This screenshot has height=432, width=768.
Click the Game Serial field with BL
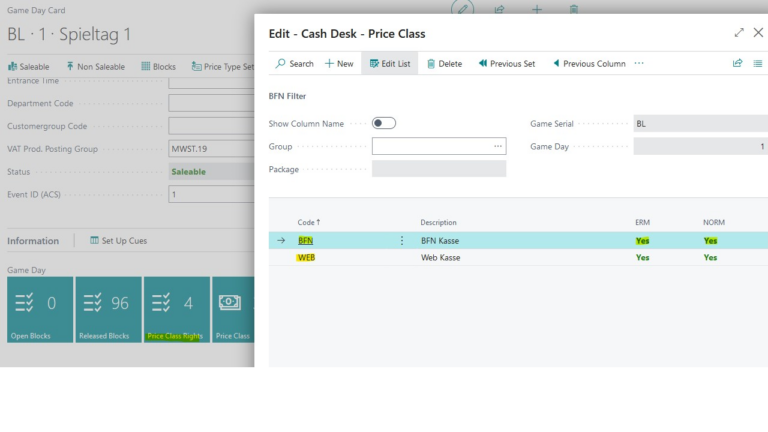click(x=700, y=123)
